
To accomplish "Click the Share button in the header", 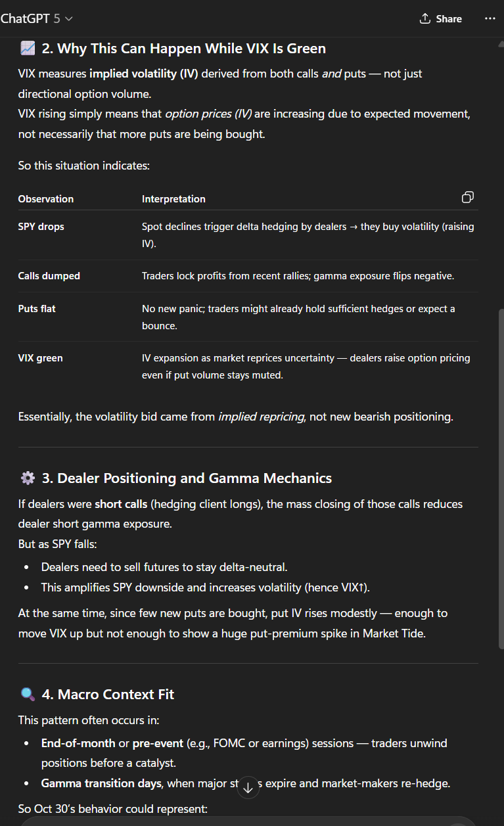I will click(440, 19).
